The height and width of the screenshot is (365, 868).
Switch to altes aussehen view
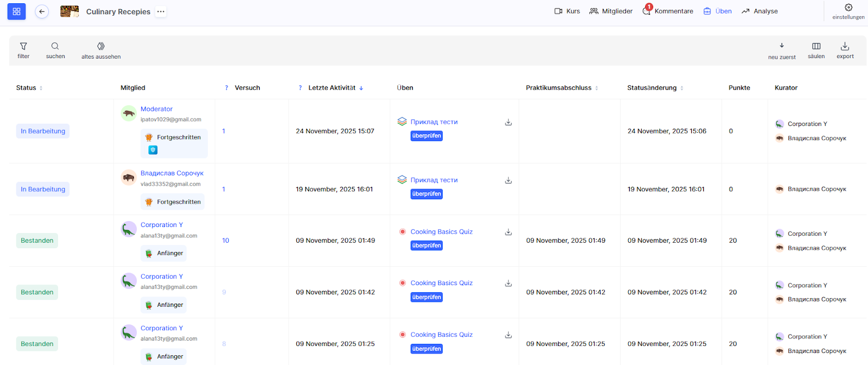(x=101, y=47)
